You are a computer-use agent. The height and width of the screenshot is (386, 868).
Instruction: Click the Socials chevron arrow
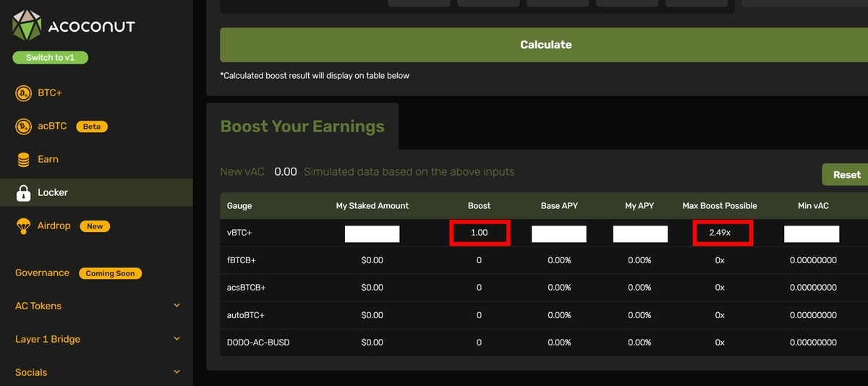click(177, 372)
